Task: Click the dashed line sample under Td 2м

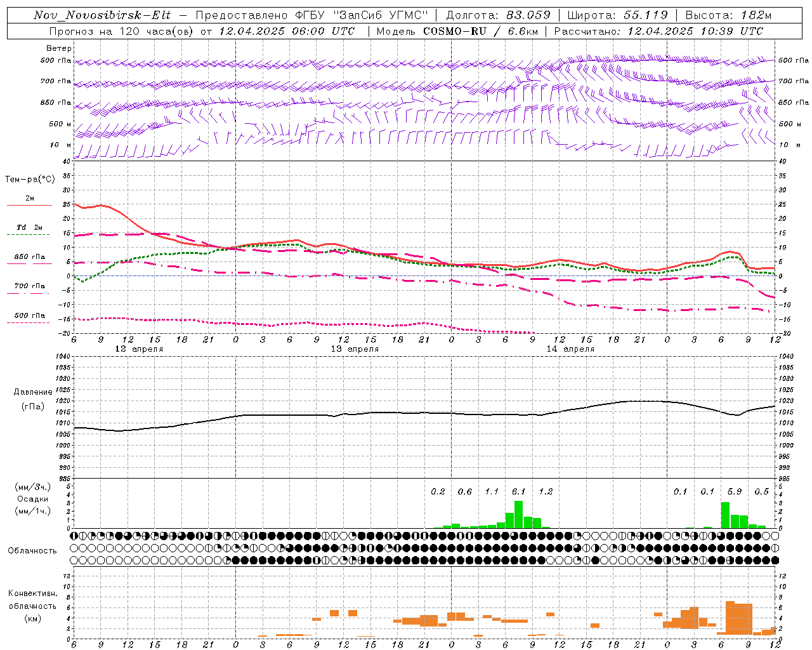Action: (x=28, y=235)
